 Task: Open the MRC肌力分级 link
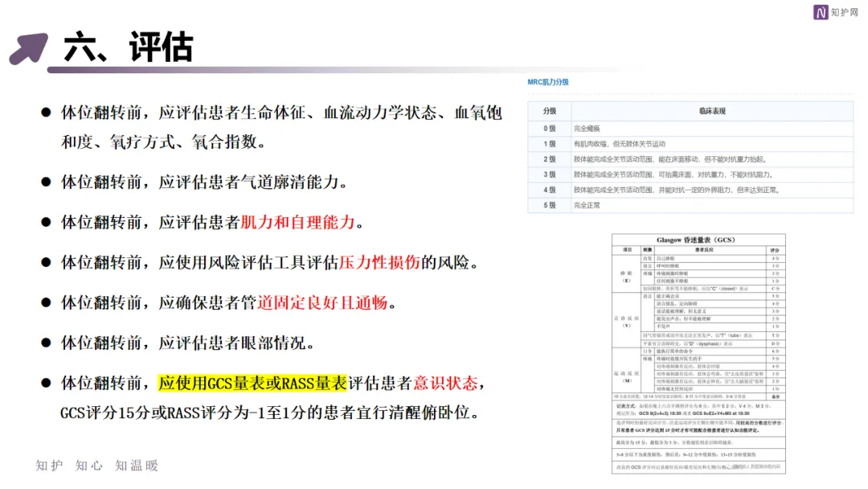point(548,82)
